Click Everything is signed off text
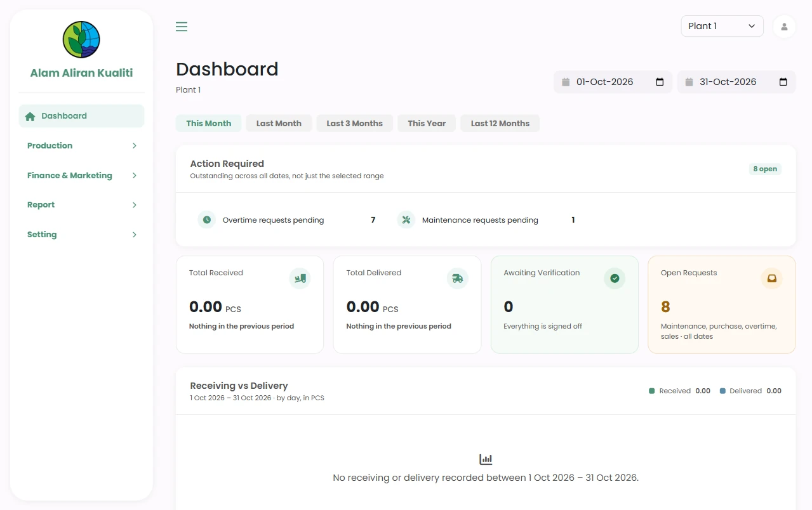 (x=543, y=326)
